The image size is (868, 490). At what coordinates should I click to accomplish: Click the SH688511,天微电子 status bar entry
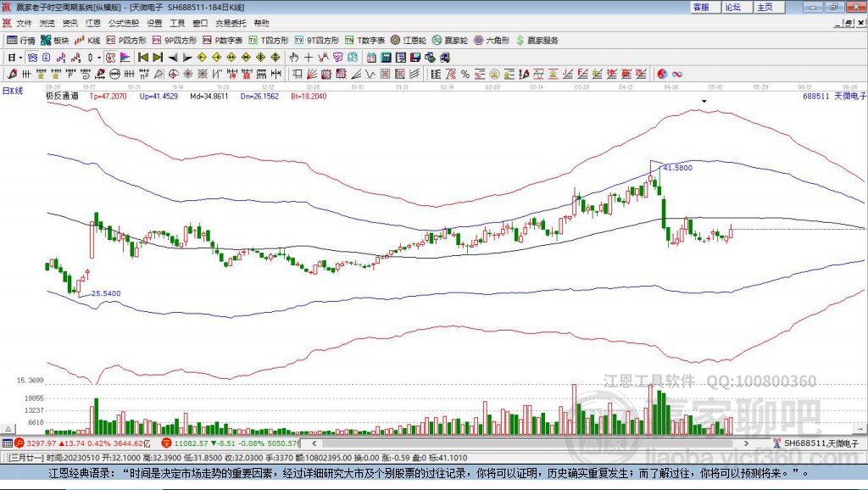[816, 443]
